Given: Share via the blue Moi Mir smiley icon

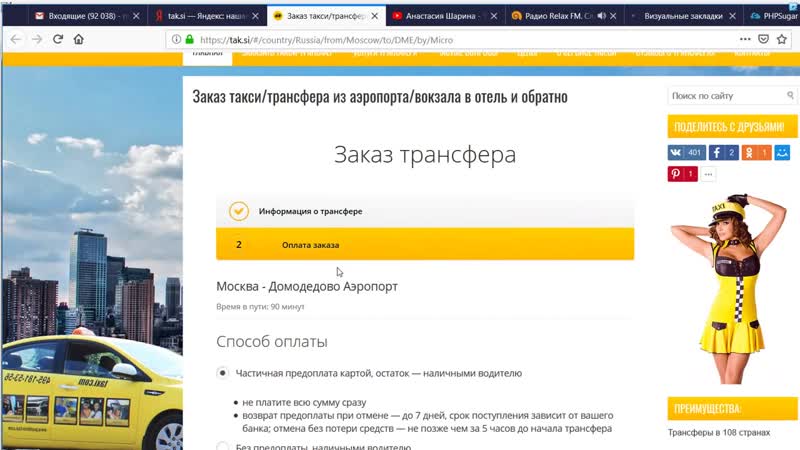Looking at the screenshot, I should coord(782,153).
